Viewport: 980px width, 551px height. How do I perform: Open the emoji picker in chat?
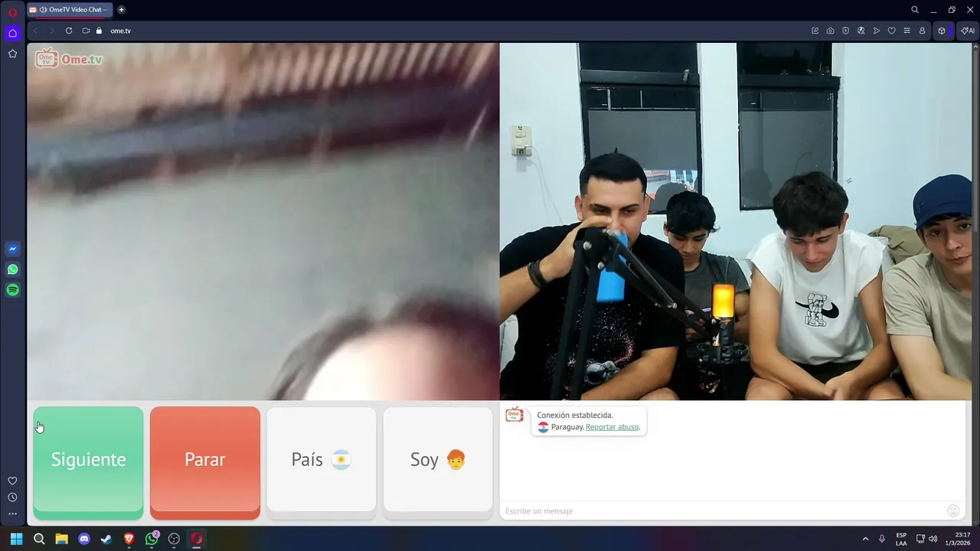coord(953,510)
